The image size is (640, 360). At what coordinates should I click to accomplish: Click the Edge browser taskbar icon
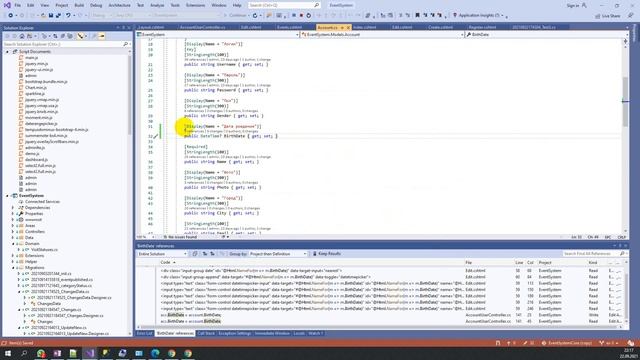155,353
